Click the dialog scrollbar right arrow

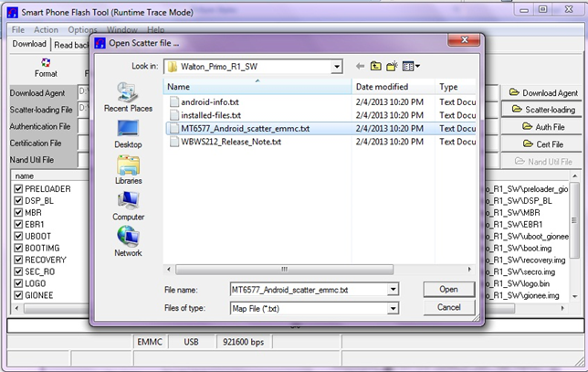click(x=469, y=269)
